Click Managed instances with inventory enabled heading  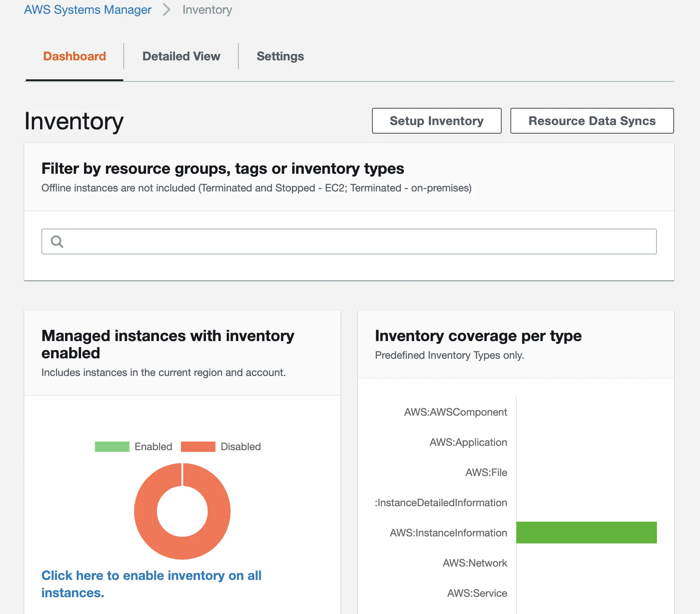pyautogui.click(x=168, y=345)
